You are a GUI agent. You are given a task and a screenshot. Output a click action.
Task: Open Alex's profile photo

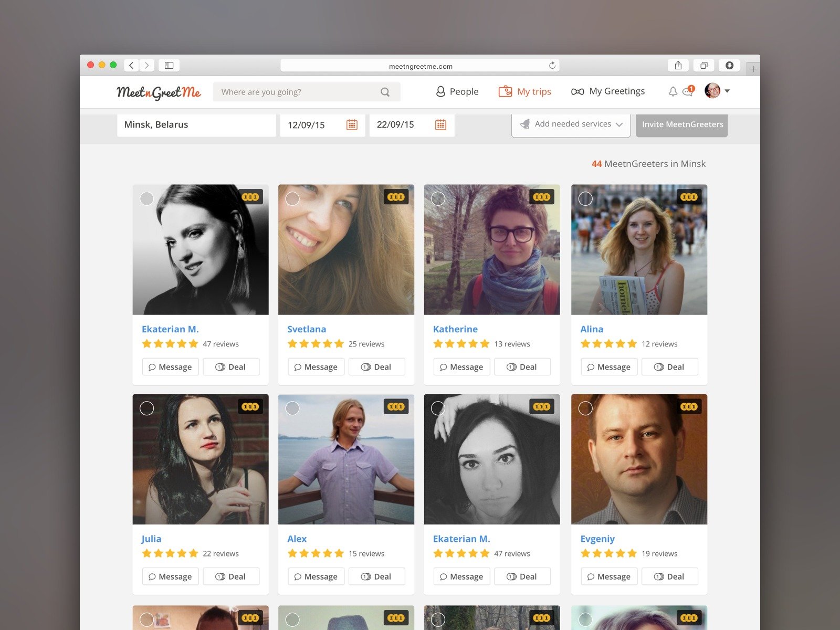click(346, 459)
